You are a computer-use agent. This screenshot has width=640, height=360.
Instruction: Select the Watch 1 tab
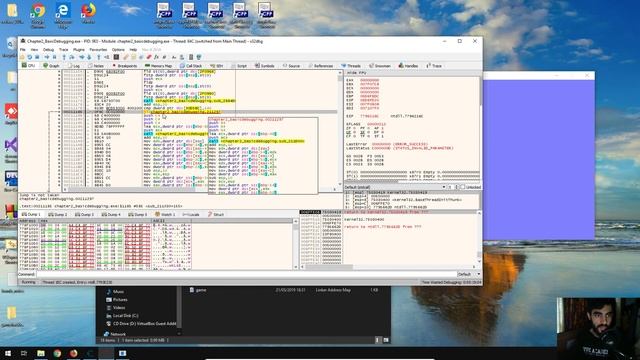[x=165, y=214]
